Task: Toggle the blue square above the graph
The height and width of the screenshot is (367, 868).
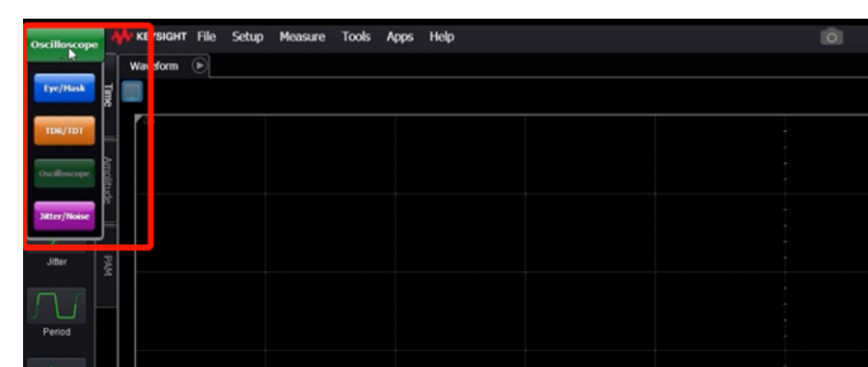Action: tap(132, 92)
